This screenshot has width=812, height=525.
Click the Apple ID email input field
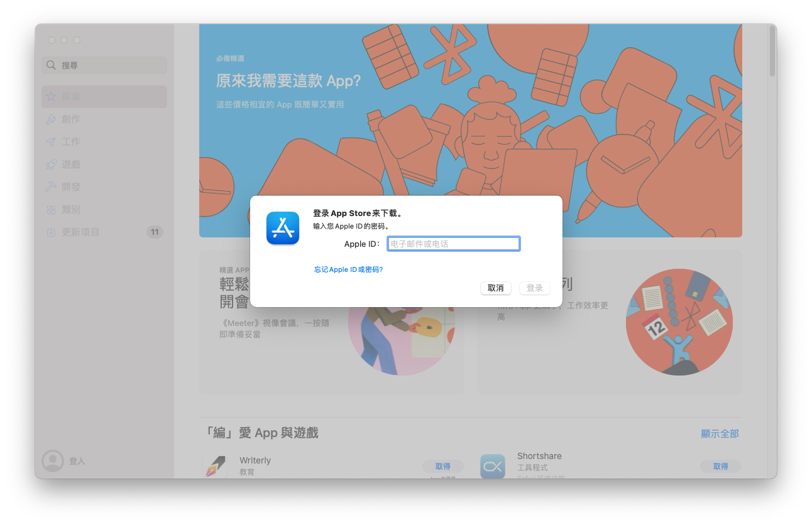(x=453, y=244)
